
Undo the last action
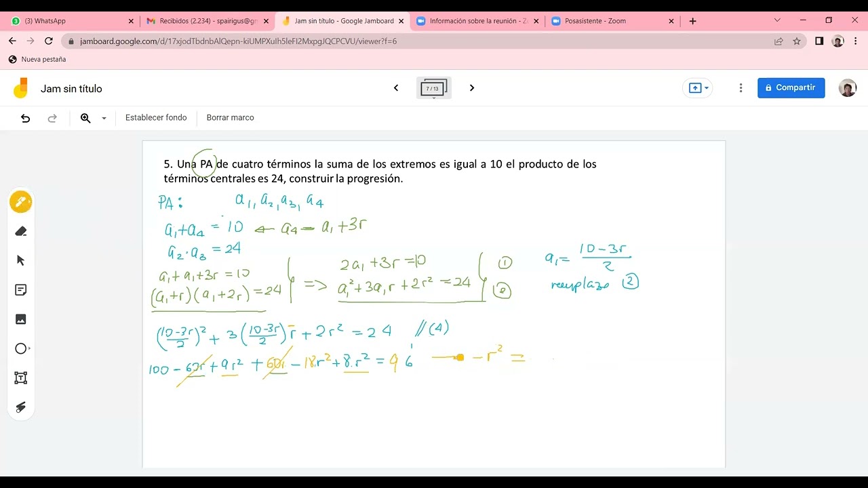click(x=25, y=118)
